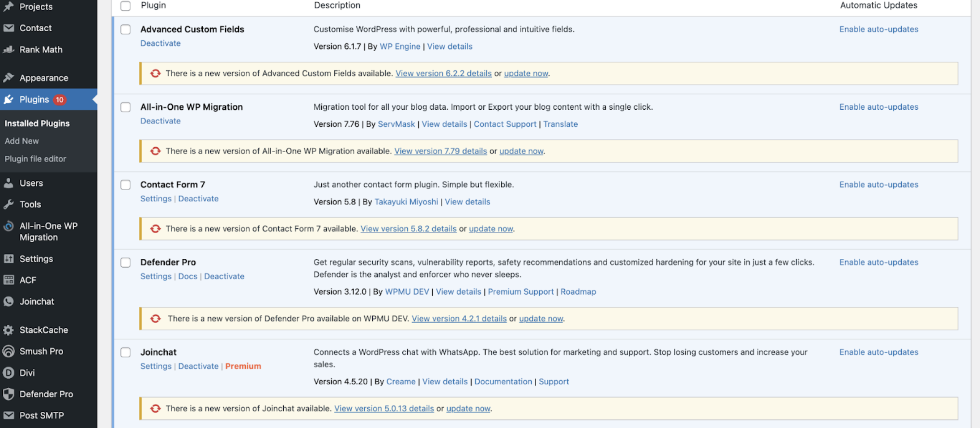Viewport: 980px width, 428px height.
Task: Click Contact Support for All-in-One WP Migration
Action: click(x=505, y=124)
